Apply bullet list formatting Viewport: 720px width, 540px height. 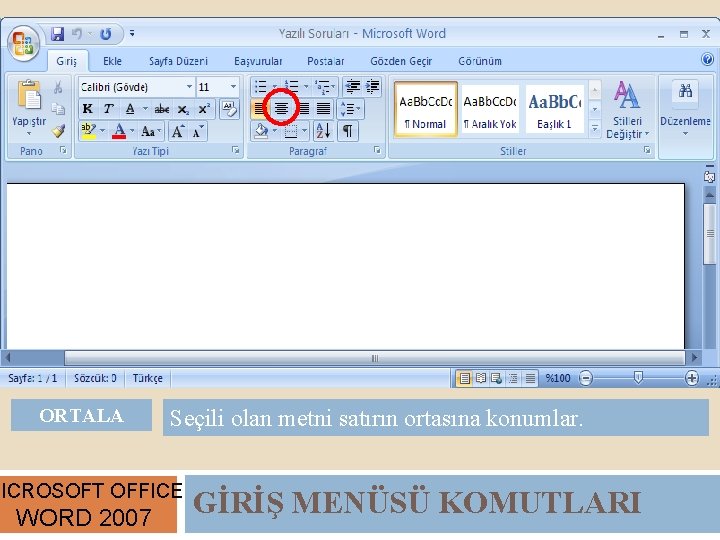[x=260, y=86]
